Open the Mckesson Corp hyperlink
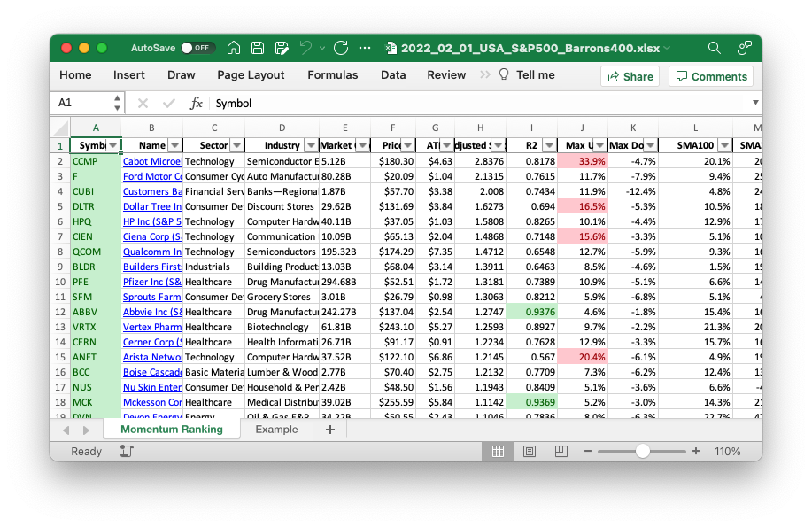The height and width of the screenshot is (527, 812). tap(152, 402)
